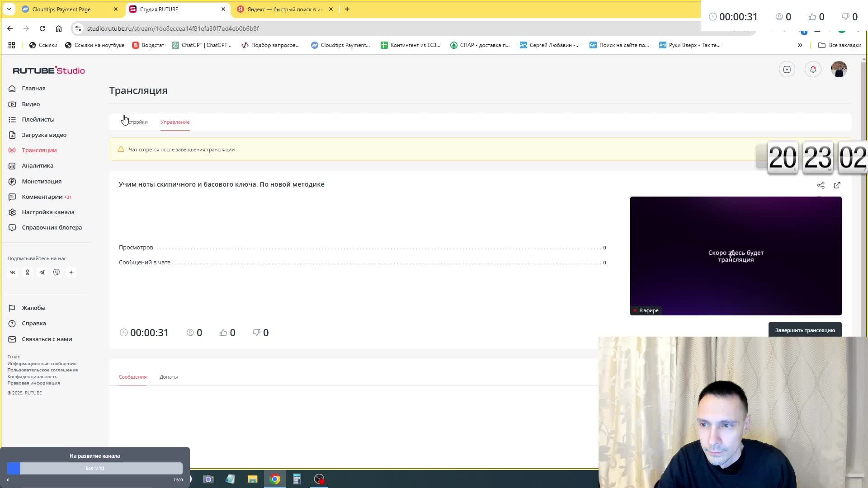
Task: Open the Пользовательское соглашение link
Action: pos(42,370)
